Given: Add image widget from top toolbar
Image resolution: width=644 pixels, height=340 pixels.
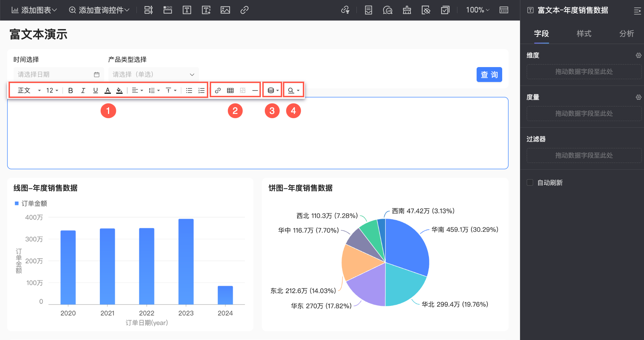Looking at the screenshot, I should (225, 10).
